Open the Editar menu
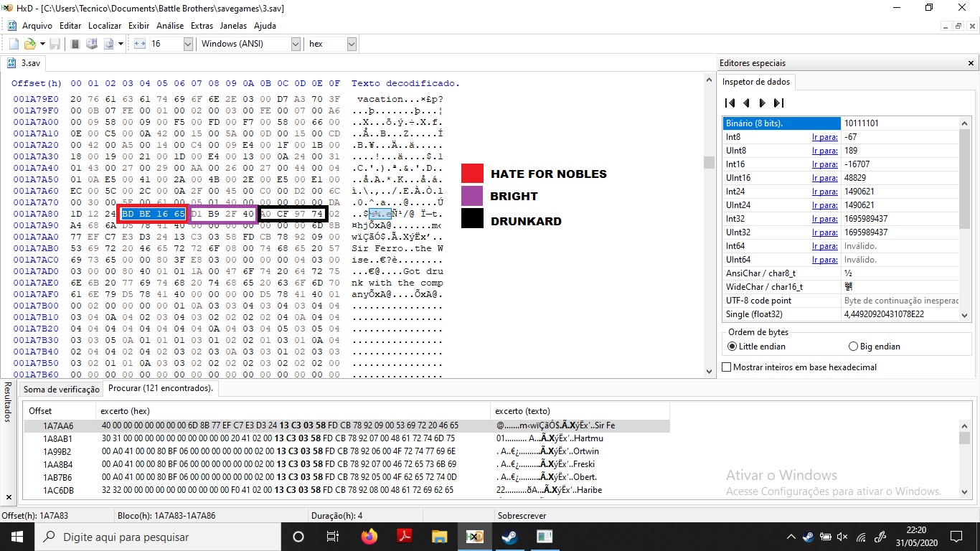Viewport: 980px width, 551px height. click(x=70, y=25)
